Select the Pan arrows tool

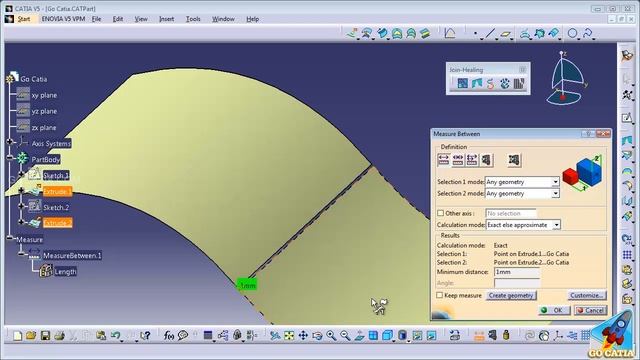click(x=303, y=336)
